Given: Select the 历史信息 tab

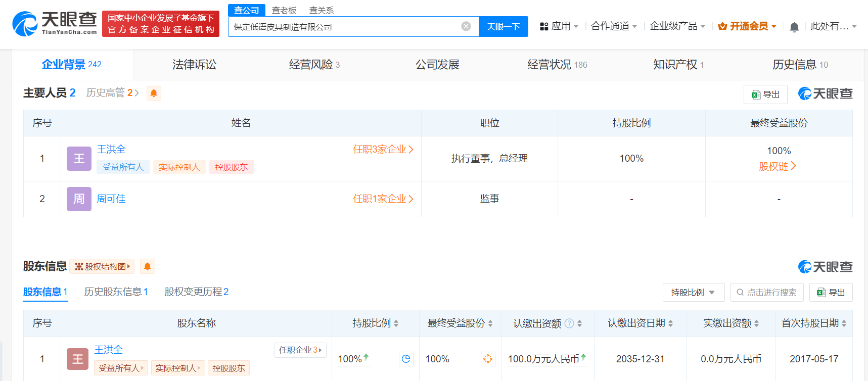Looking at the screenshot, I should [800, 65].
